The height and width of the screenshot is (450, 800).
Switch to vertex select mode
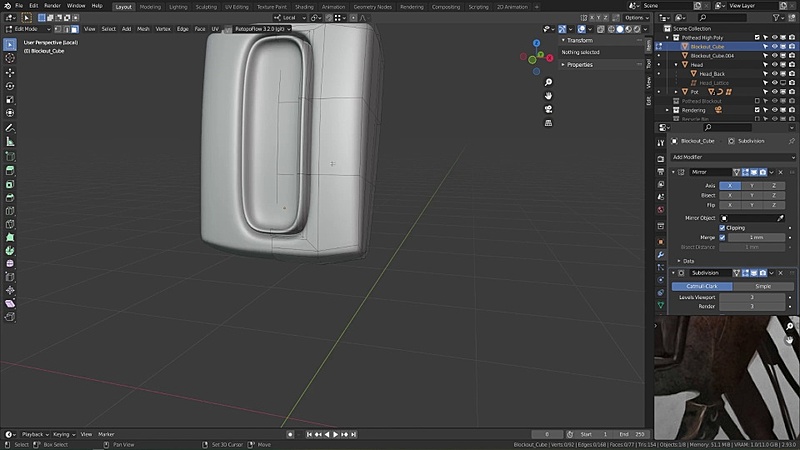click(58, 29)
